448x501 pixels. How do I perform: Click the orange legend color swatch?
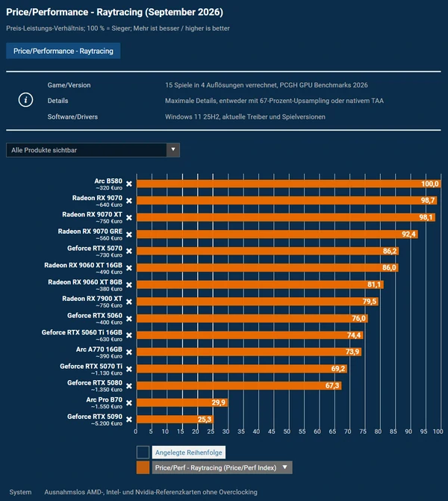(143, 467)
